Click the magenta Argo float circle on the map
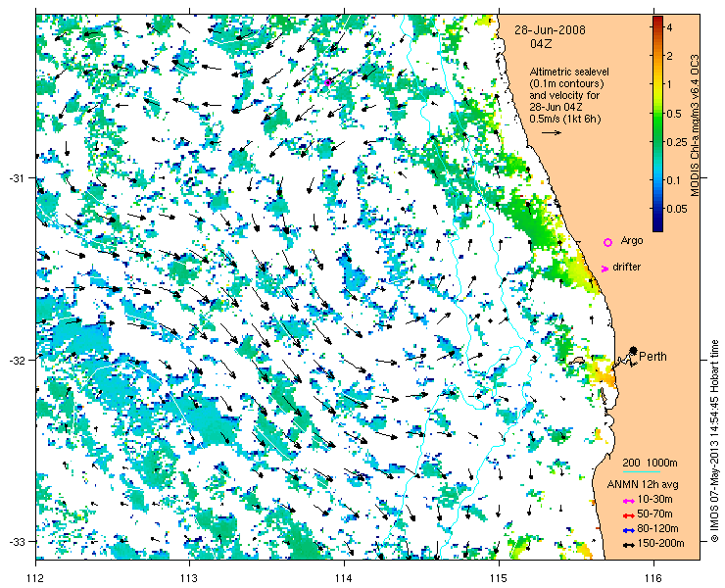725x588 pixels. pos(327,83)
